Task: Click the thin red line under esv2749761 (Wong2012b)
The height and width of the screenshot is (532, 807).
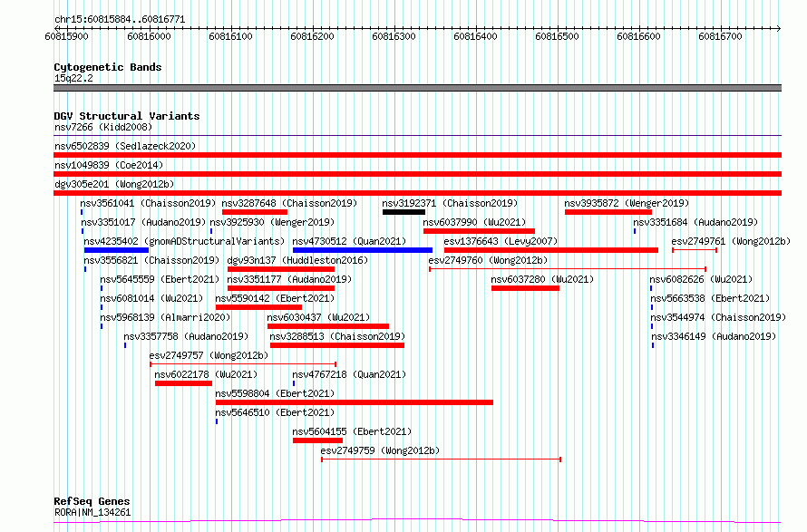Action: click(x=695, y=249)
